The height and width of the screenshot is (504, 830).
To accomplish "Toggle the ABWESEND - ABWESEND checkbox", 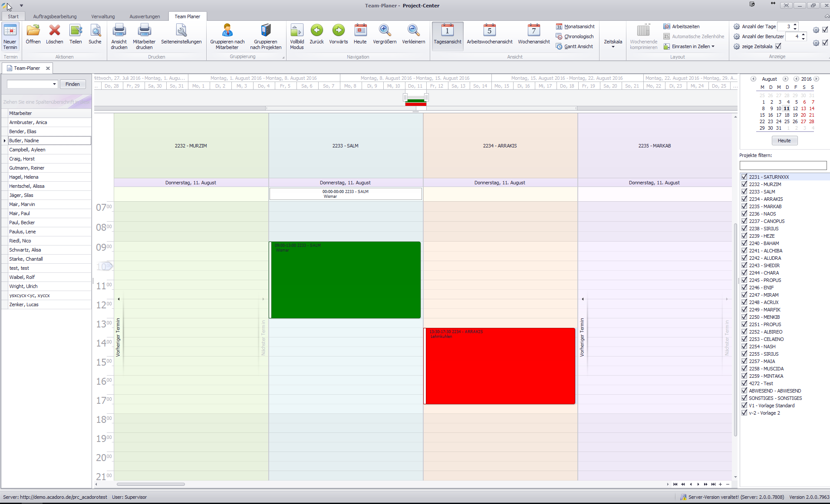I will point(744,391).
